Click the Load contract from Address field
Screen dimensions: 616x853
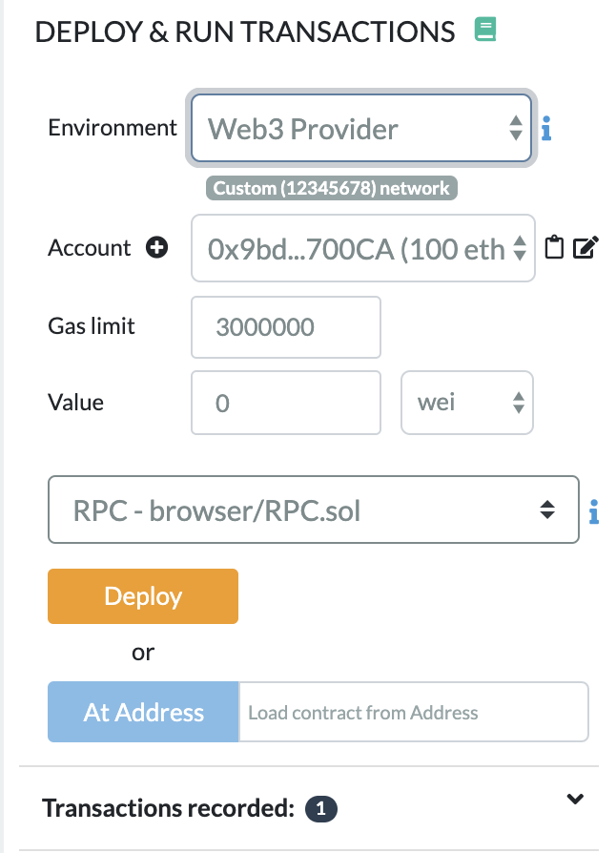click(413, 713)
